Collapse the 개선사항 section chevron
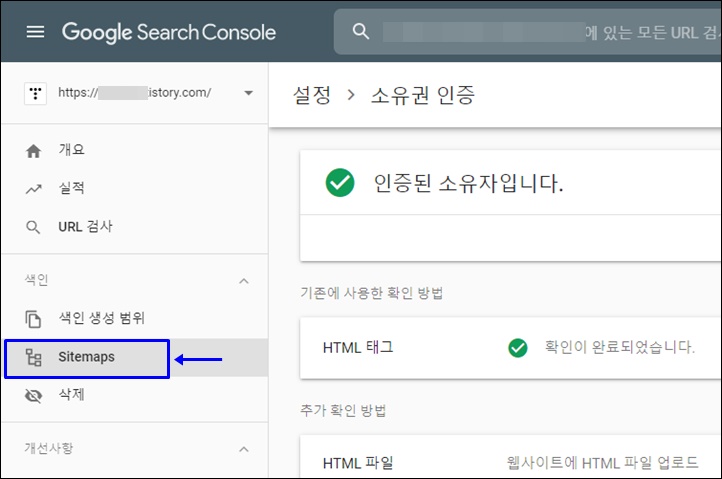 (x=244, y=449)
